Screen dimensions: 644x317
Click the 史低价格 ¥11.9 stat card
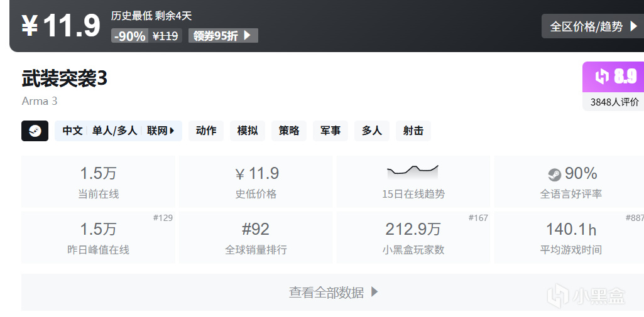click(256, 181)
